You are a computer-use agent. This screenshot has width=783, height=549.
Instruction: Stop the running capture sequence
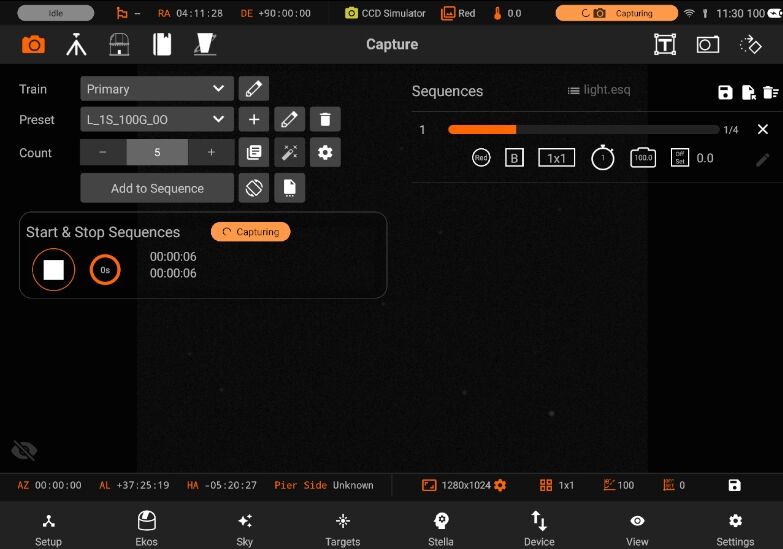53,270
